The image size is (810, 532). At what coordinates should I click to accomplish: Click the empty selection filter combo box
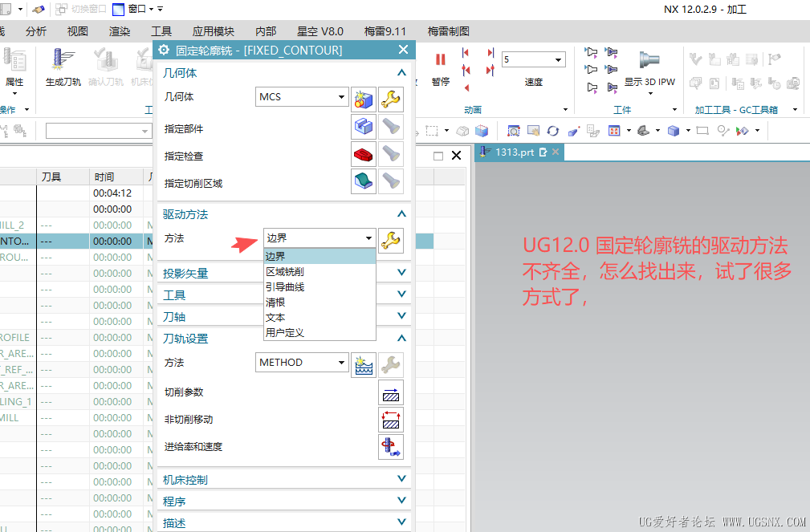[98, 131]
